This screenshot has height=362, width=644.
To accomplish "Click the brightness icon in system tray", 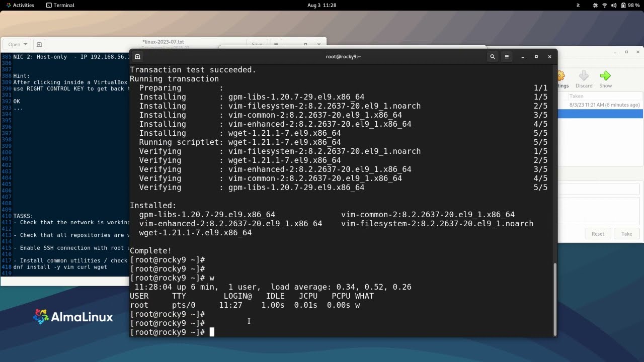I will pos(596,5).
